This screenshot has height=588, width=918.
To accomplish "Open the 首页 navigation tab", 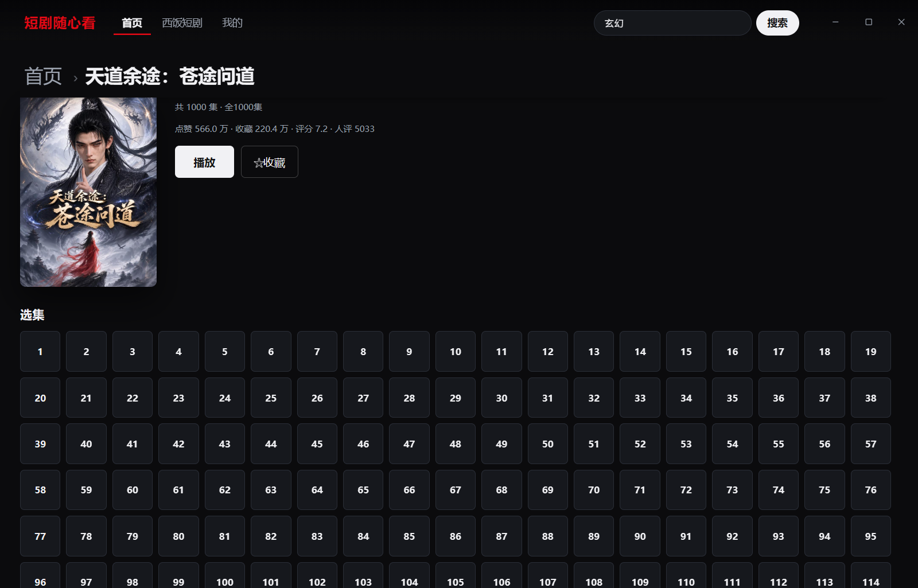I will [x=132, y=23].
